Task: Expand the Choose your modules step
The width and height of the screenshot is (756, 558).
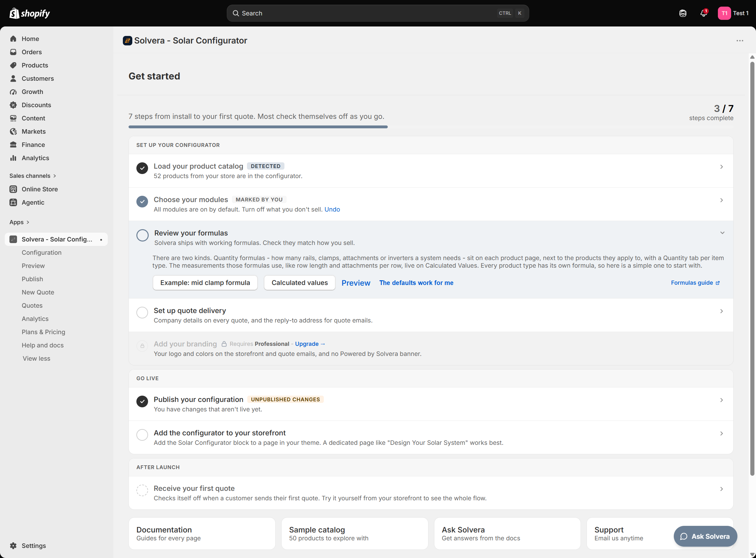Action: coord(722,200)
